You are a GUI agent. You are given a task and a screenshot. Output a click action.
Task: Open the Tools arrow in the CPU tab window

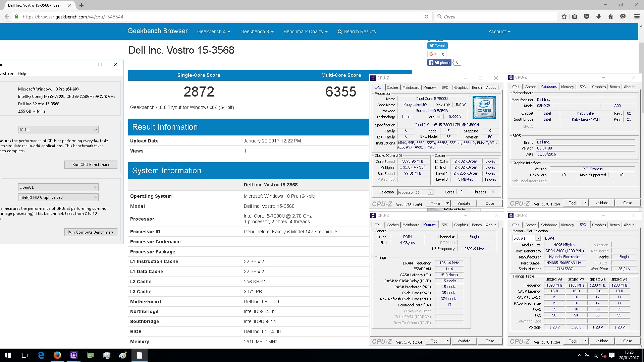coord(447,203)
